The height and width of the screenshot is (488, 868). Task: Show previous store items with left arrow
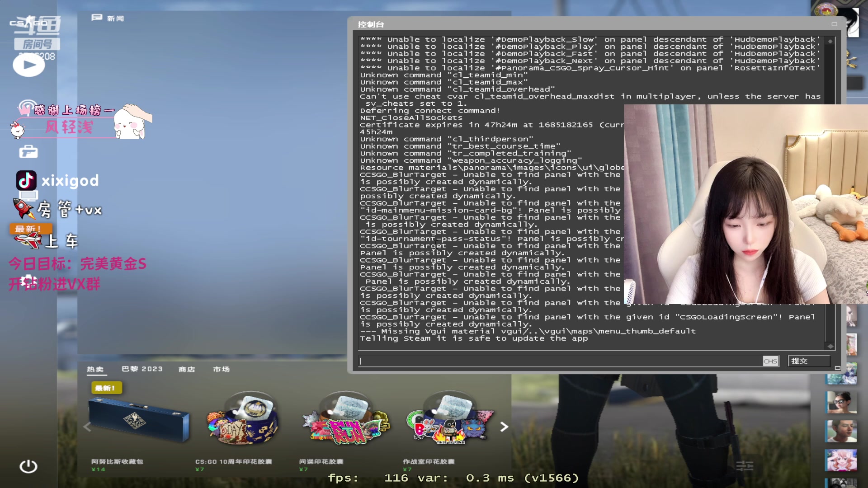[87, 427]
